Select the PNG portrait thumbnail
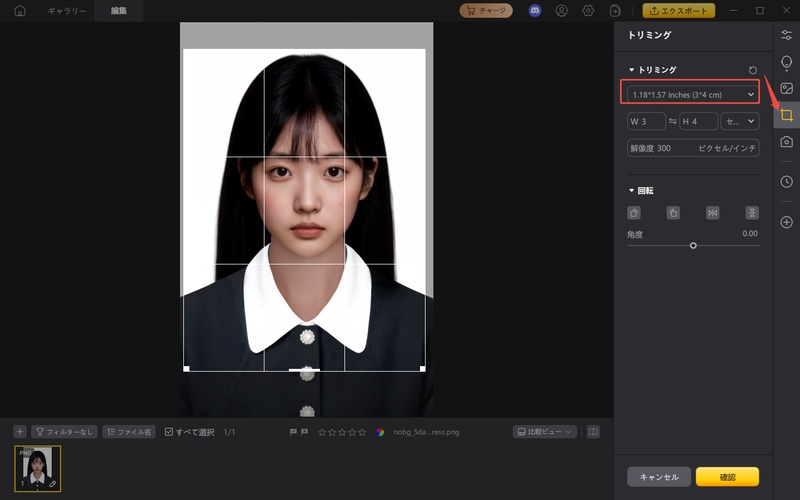 point(38,468)
